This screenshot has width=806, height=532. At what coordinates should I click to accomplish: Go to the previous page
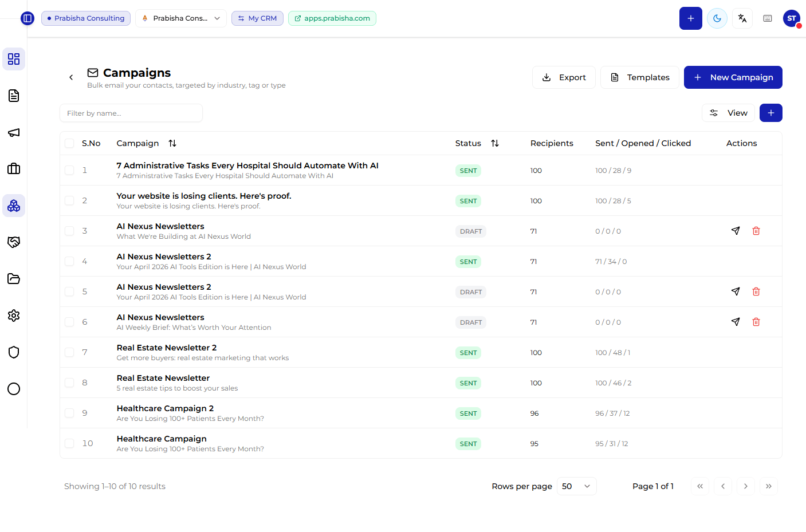click(x=723, y=486)
